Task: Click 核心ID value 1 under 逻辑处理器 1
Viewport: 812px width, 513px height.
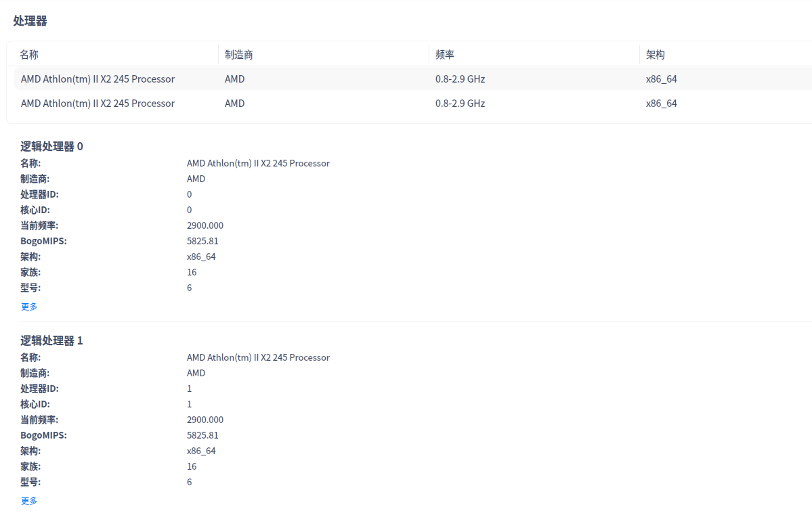Action: point(189,404)
